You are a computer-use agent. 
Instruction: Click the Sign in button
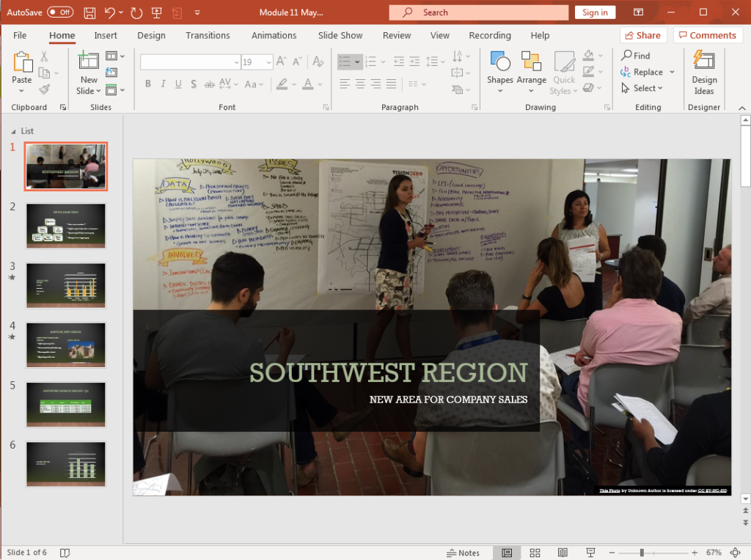point(595,12)
